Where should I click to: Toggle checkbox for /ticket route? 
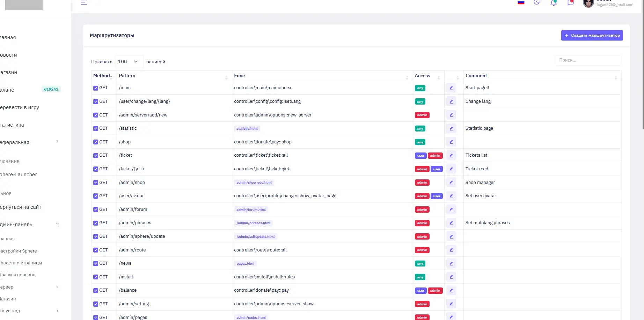[x=96, y=155]
